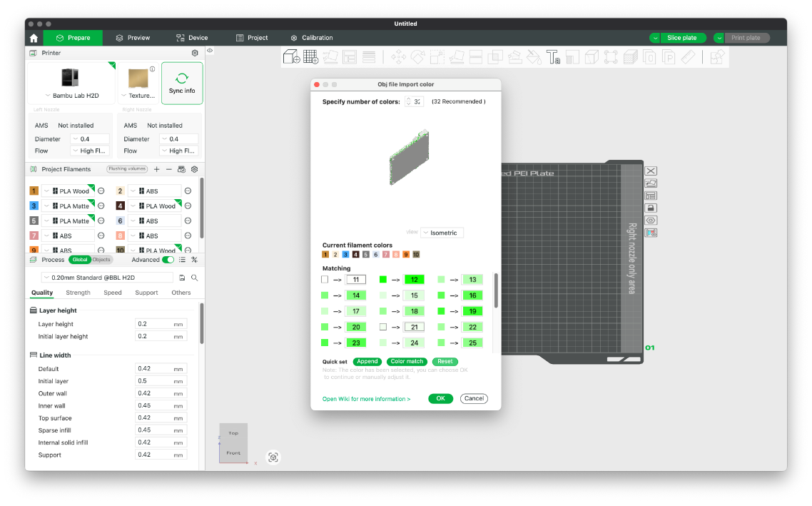Click the Sync info button
Image resolution: width=812 pixels, height=506 pixels.
click(182, 84)
